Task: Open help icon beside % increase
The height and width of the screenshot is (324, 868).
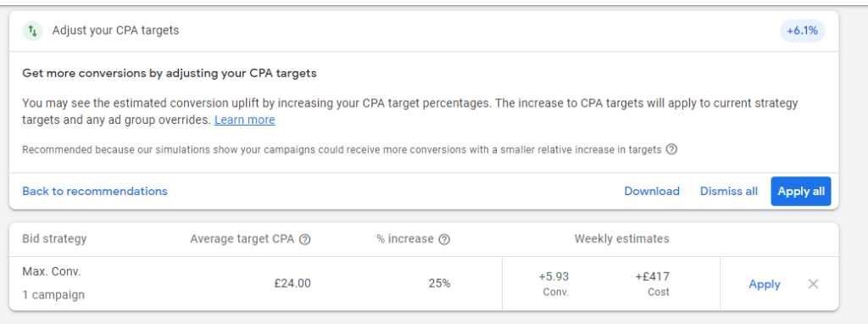Action: pyautogui.click(x=444, y=239)
